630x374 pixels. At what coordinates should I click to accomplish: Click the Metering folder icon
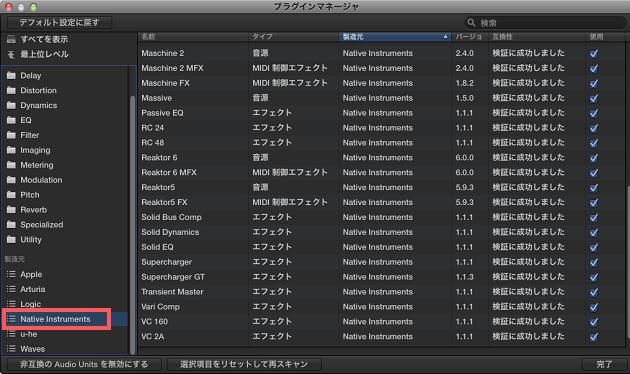coord(11,165)
